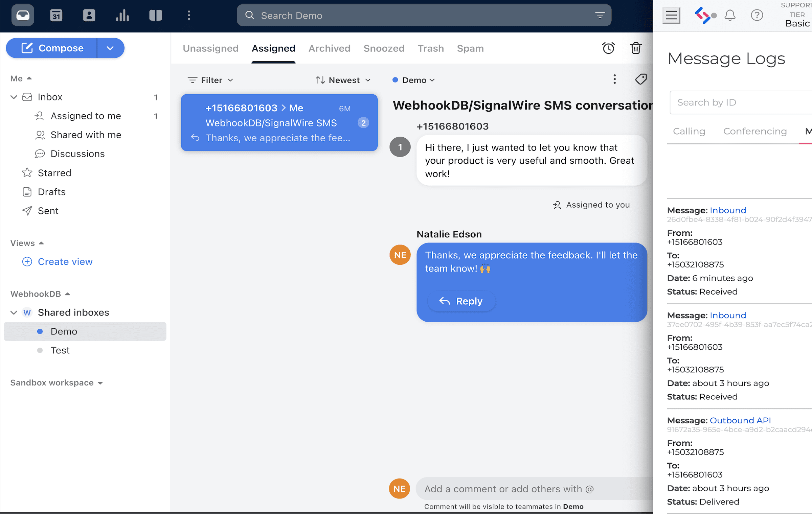The width and height of the screenshot is (812, 514).
Task: Open the help question mark icon
Action: pos(757,15)
